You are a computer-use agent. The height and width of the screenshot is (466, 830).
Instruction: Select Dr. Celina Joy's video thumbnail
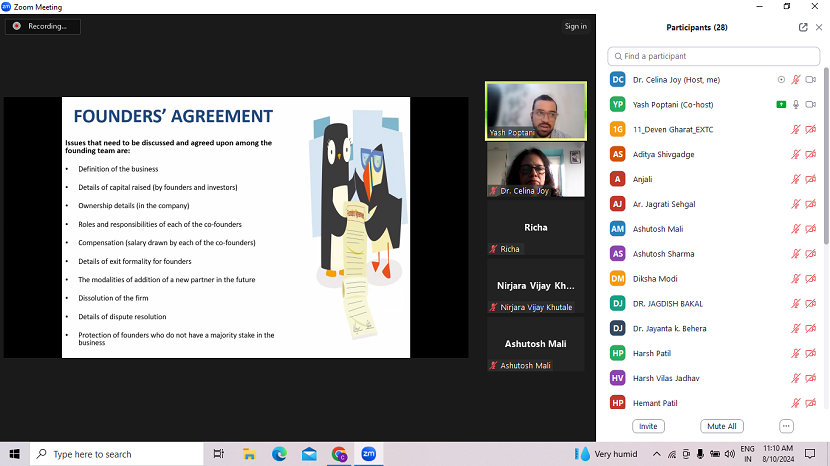[536, 170]
